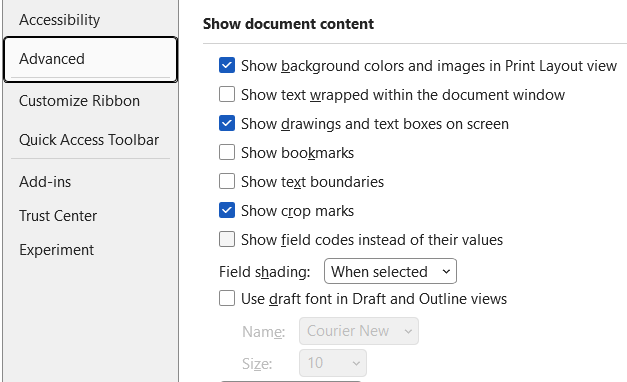Screen dimensions: 627x382
Task: Click the Show bookmarks label text
Action: click(298, 153)
